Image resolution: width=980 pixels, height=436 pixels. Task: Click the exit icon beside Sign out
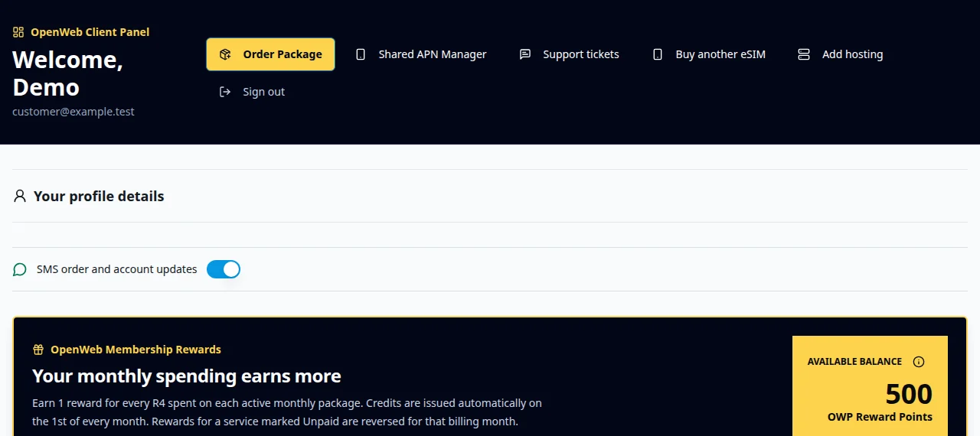pyautogui.click(x=225, y=92)
